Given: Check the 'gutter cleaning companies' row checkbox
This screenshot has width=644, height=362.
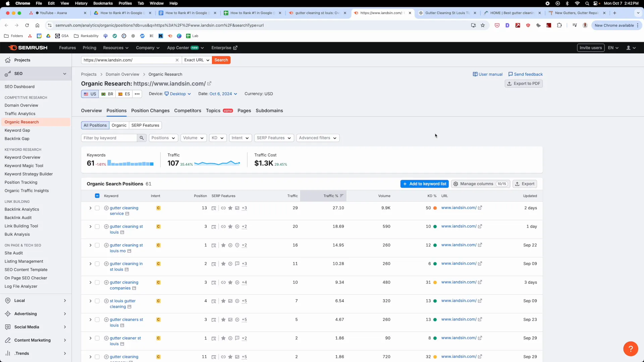Looking at the screenshot, I should pyautogui.click(x=97, y=282).
